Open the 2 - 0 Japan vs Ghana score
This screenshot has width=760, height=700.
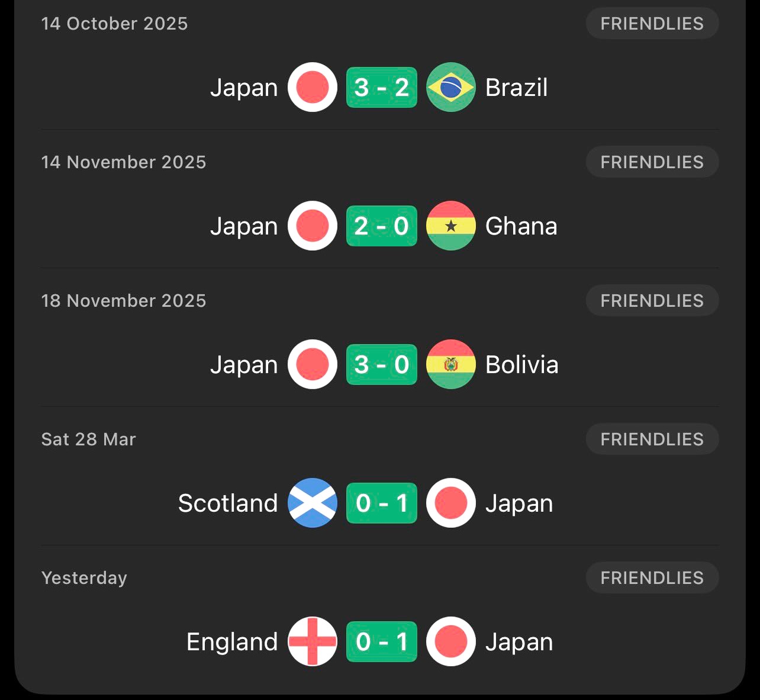click(381, 225)
